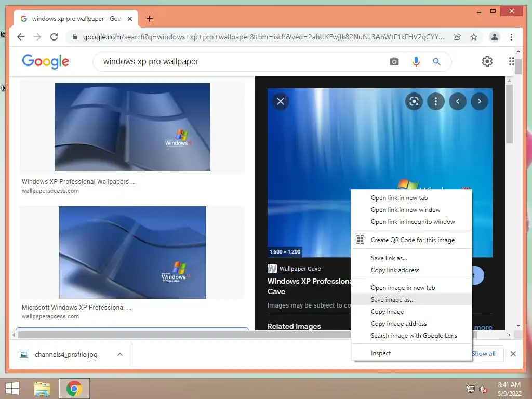Select 'Create QR Code for this image'

pos(411,240)
